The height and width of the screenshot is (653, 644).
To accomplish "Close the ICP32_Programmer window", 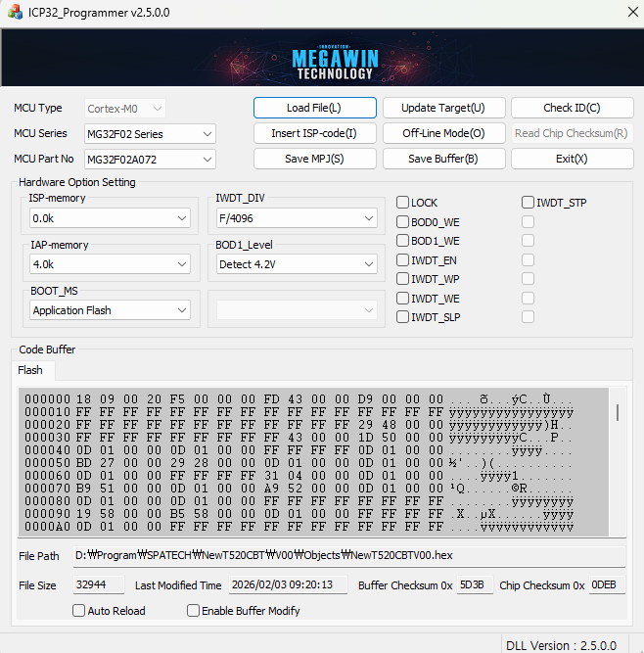I will click(x=633, y=12).
